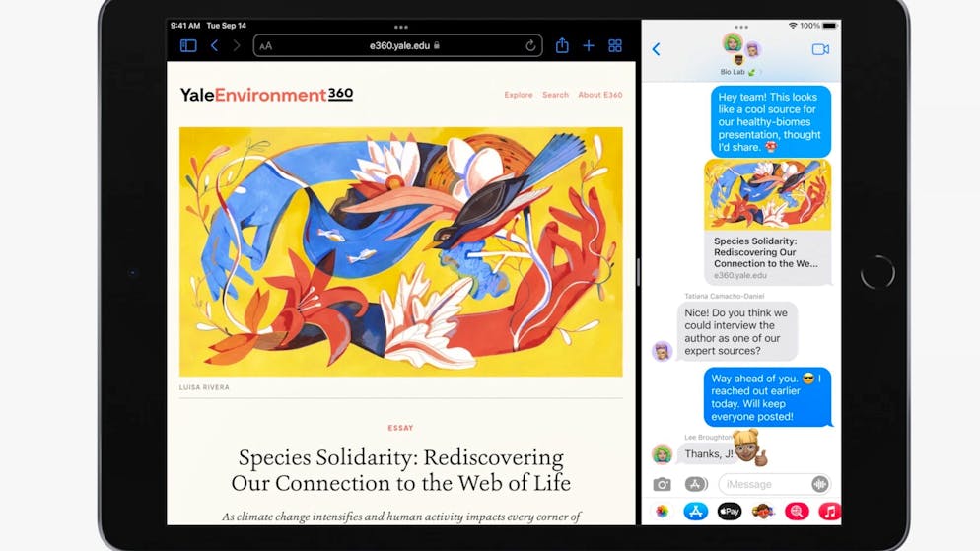This screenshot has height=551, width=980.
Task: Click the article subtitle starting 'As climate change'
Action: pyautogui.click(x=400, y=517)
